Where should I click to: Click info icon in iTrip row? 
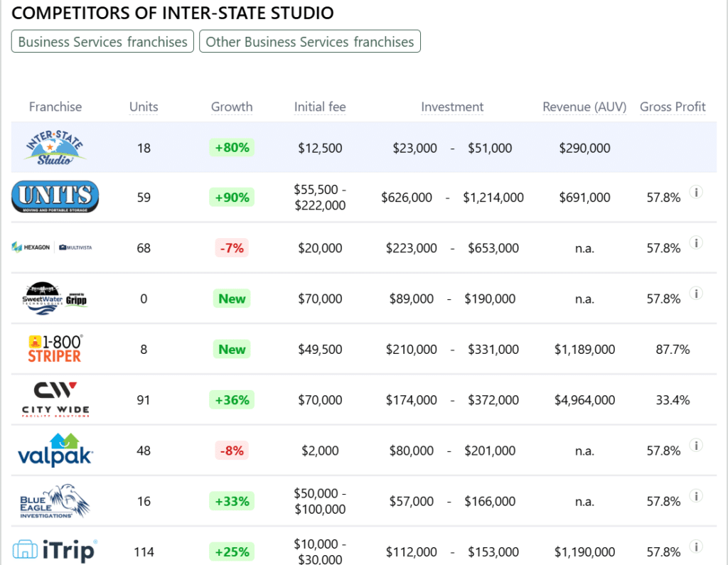coord(695,547)
